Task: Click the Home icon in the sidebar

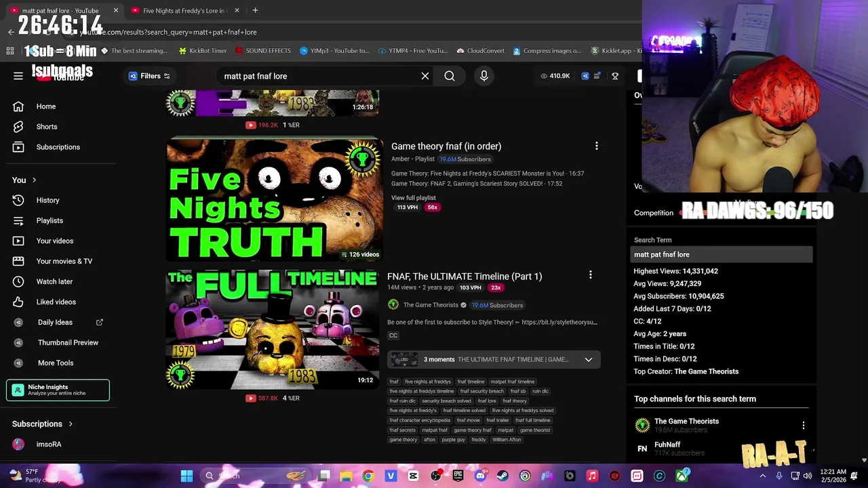Action: click(18, 106)
